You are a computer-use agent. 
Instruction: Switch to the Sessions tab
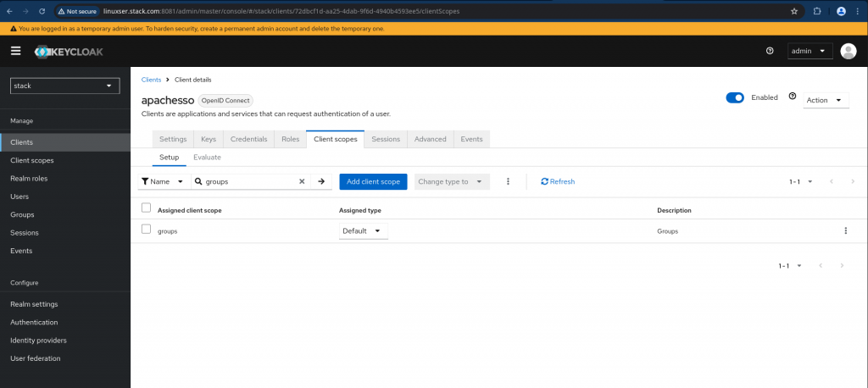coord(386,139)
